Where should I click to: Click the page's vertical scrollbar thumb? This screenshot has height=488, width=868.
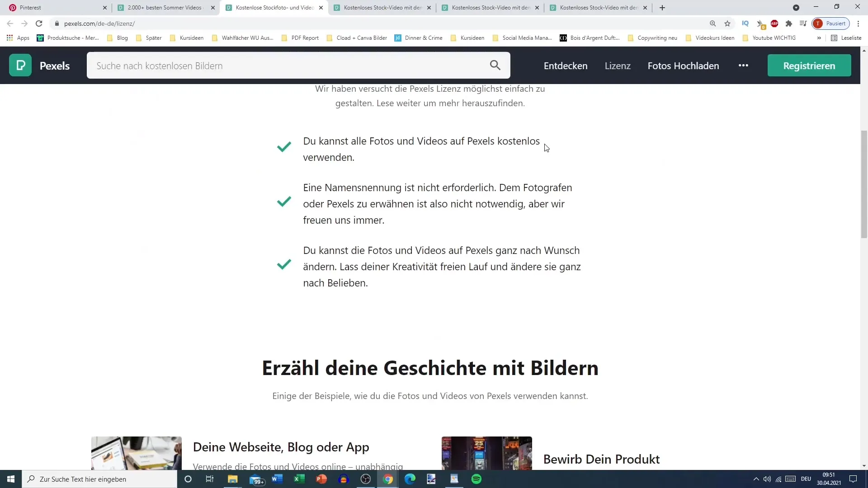[x=864, y=184]
